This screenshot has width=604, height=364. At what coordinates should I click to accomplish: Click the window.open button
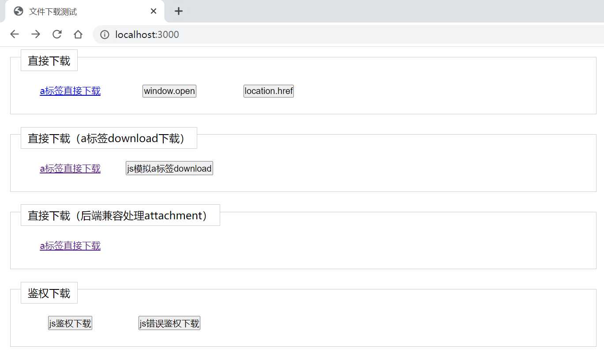(169, 91)
